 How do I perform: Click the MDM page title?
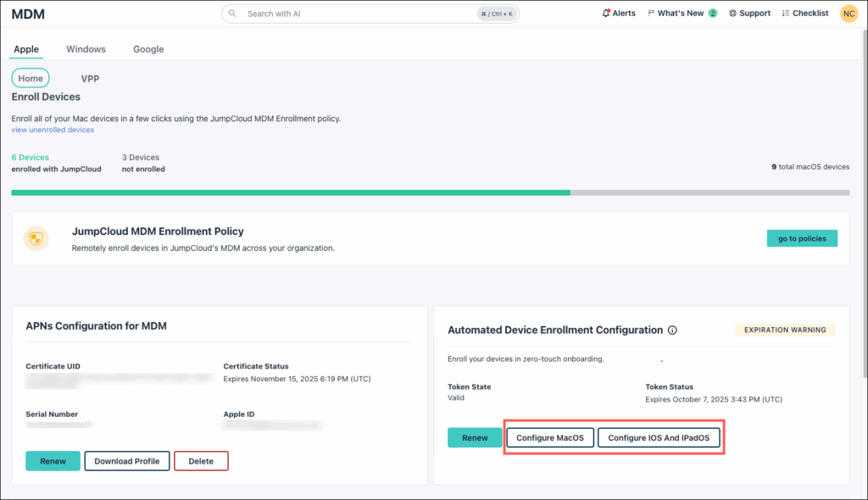point(28,14)
